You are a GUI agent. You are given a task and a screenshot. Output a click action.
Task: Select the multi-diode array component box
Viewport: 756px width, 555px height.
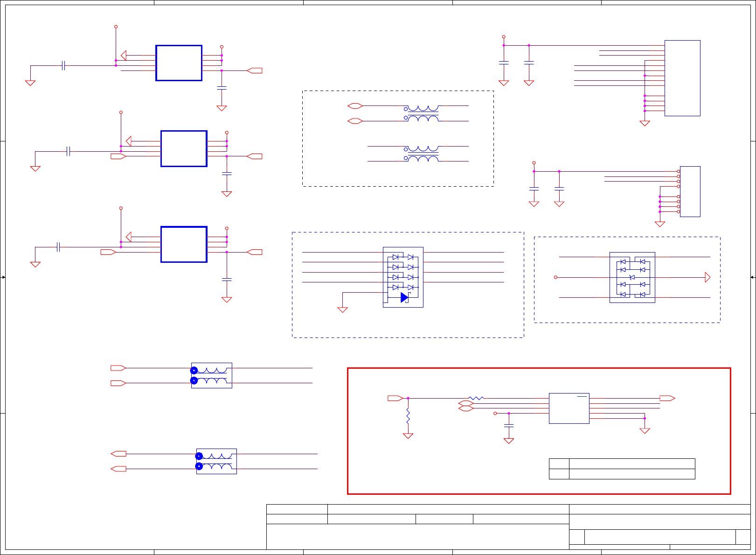click(x=403, y=277)
